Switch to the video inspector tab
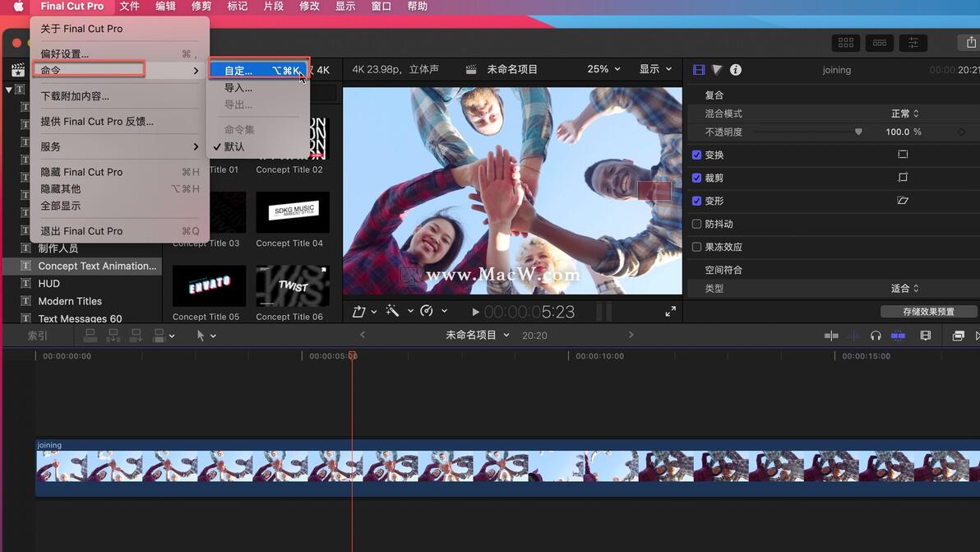The width and height of the screenshot is (980, 552). 699,70
